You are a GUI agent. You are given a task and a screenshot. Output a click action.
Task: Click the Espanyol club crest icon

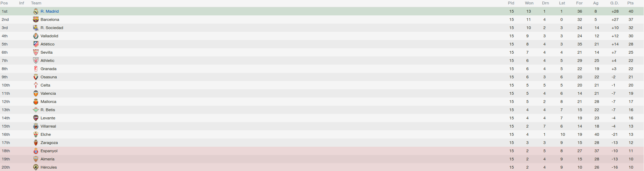tap(36, 151)
